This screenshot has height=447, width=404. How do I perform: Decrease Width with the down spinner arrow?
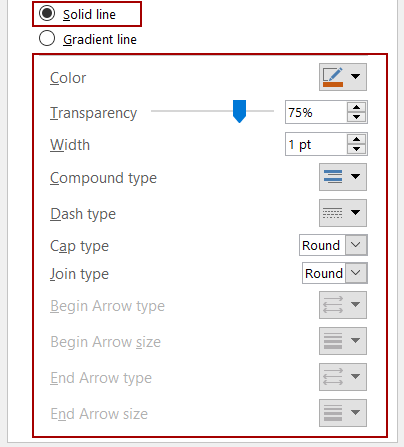[x=356, y=149]
